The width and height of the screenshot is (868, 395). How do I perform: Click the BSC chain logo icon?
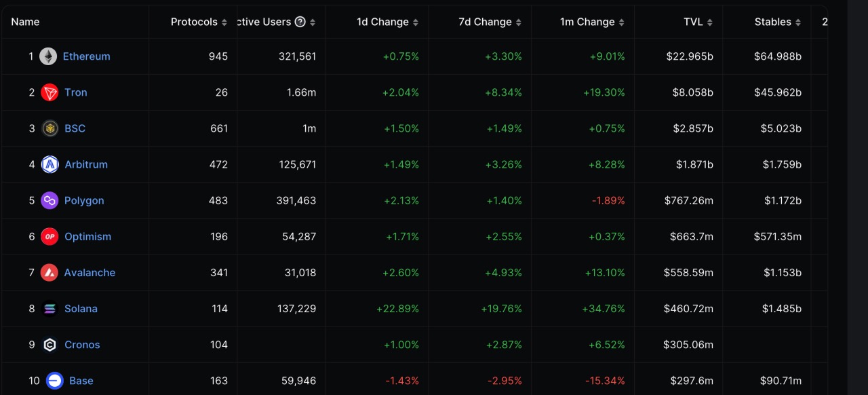[x=50, y=128]
